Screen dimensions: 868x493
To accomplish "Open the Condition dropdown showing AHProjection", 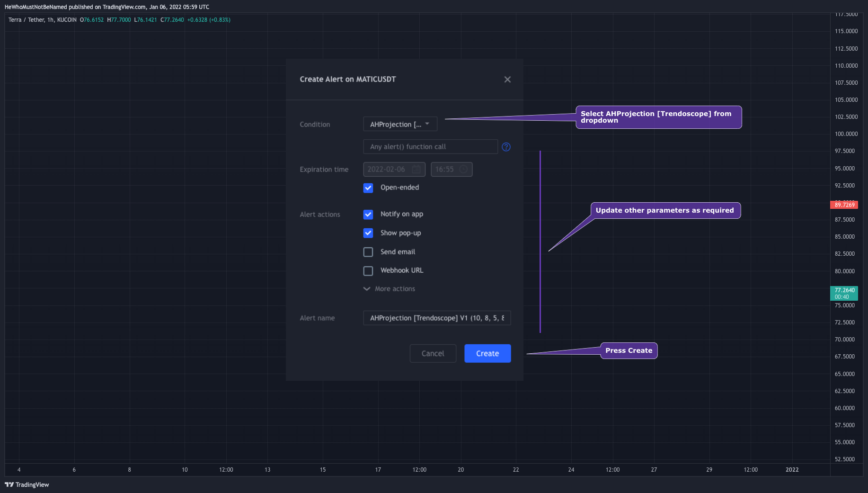I will 400,124.
